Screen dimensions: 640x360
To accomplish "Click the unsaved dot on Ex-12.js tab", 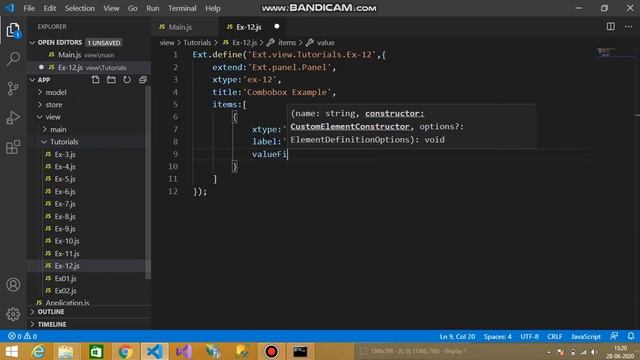I will [x=277, y=27].
